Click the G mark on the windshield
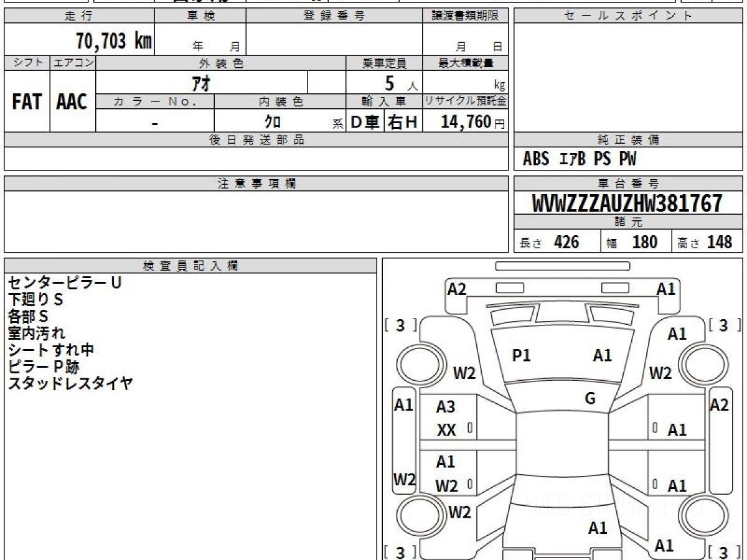Viewport: 747px width, 560px height. click(590, 399)
